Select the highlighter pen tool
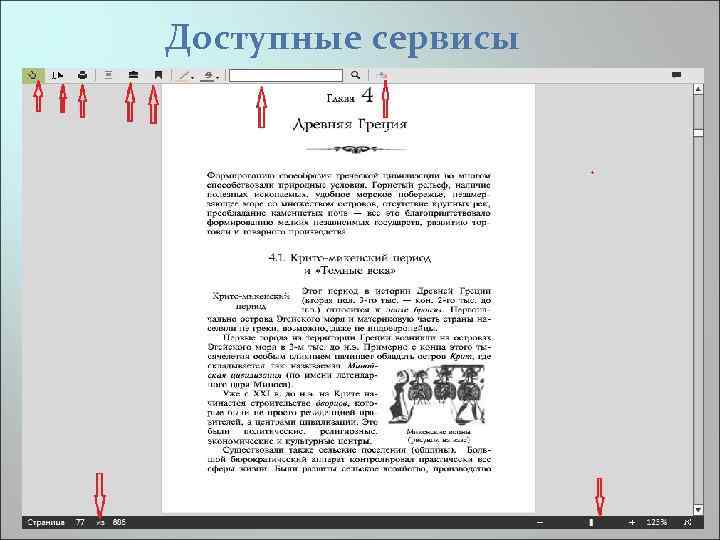 tap(183, 75)
